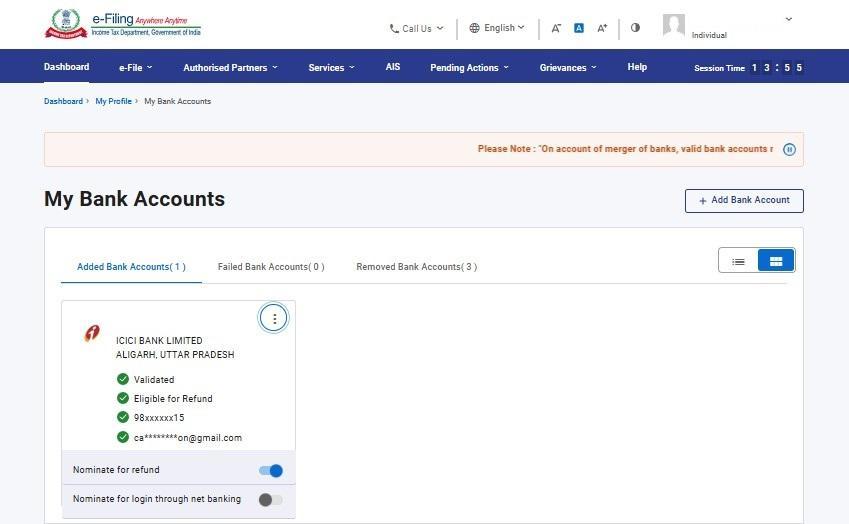This screenshot has height=524, width=849.
Task: Click the Add Bank Account button
Action: pos(744,201)
